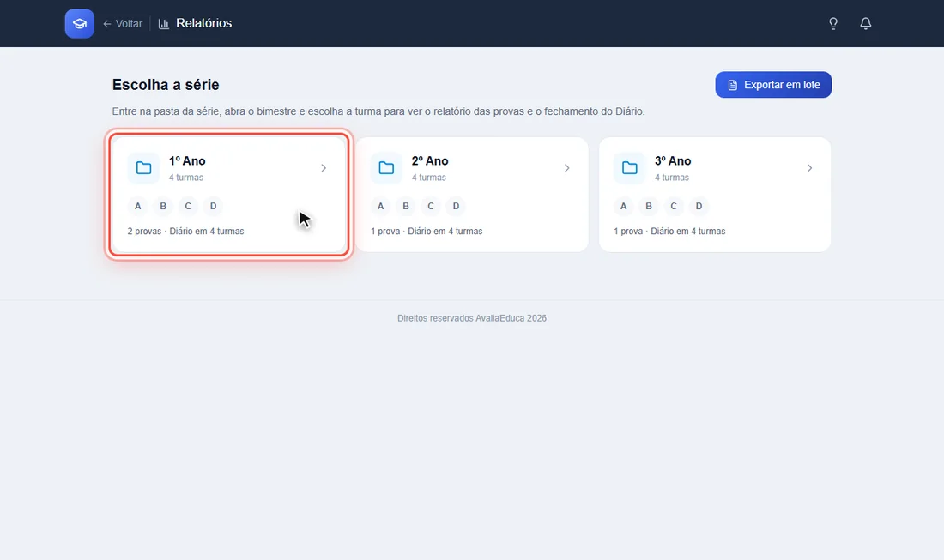Click the Relatórios bar chart icon
This screenshot has width=944, height=560.
[164, 23]
